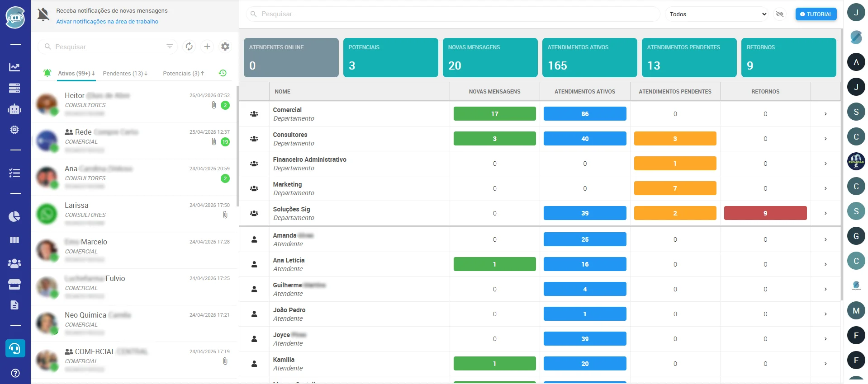Click the green alarm bell icon by Ativos
This screenshot has width=868, height=384.
pos(47,73)
